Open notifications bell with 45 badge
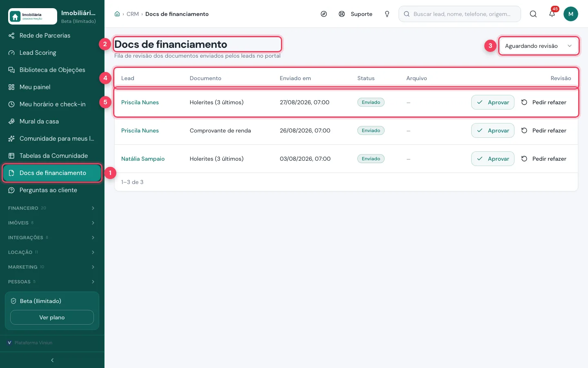This screenshot has width=588, height=368. point(552,14)
